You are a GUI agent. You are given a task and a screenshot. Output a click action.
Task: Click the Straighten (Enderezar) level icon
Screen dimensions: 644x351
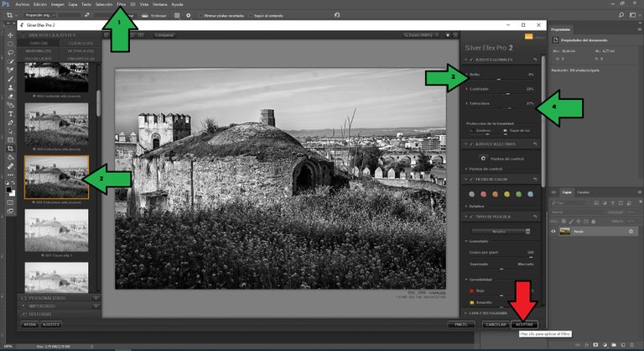tap(144, 16)
